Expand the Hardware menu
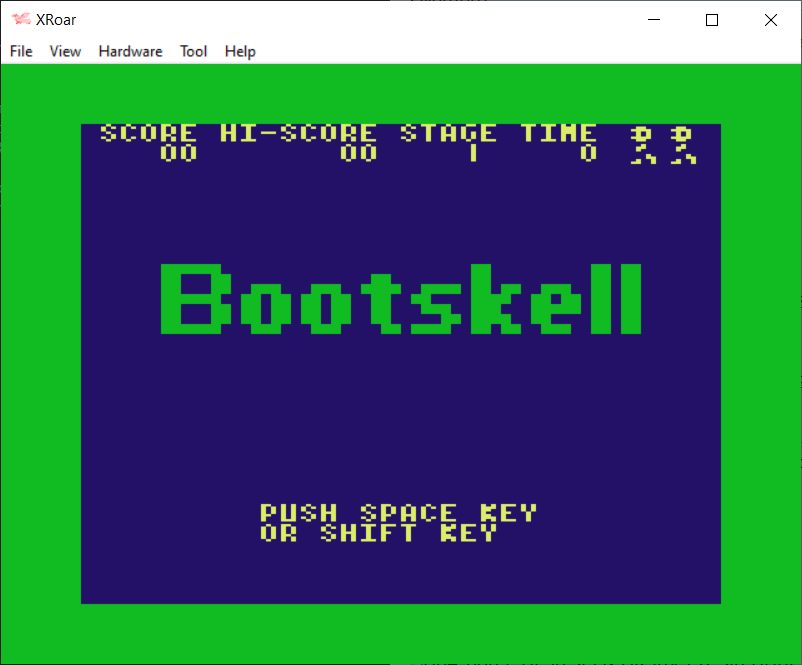Screen dimensions: 802x665 (x=130, y=51)
